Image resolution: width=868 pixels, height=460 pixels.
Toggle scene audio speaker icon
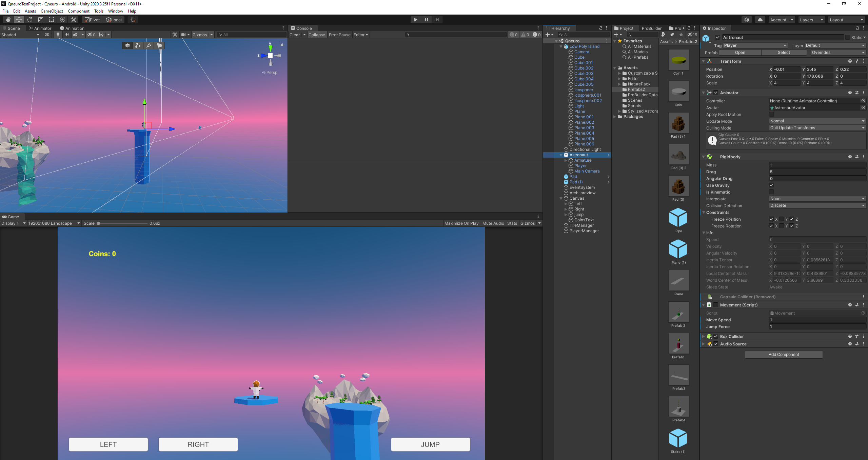click(67, 35)
